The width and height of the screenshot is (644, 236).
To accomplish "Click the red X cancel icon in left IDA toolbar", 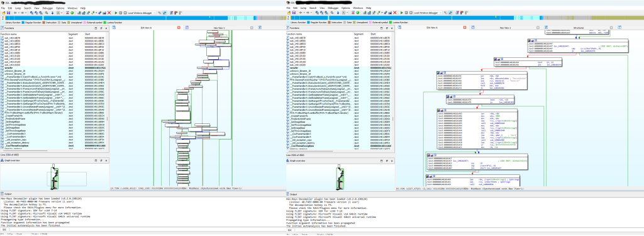I will click(x=109, y=13).
